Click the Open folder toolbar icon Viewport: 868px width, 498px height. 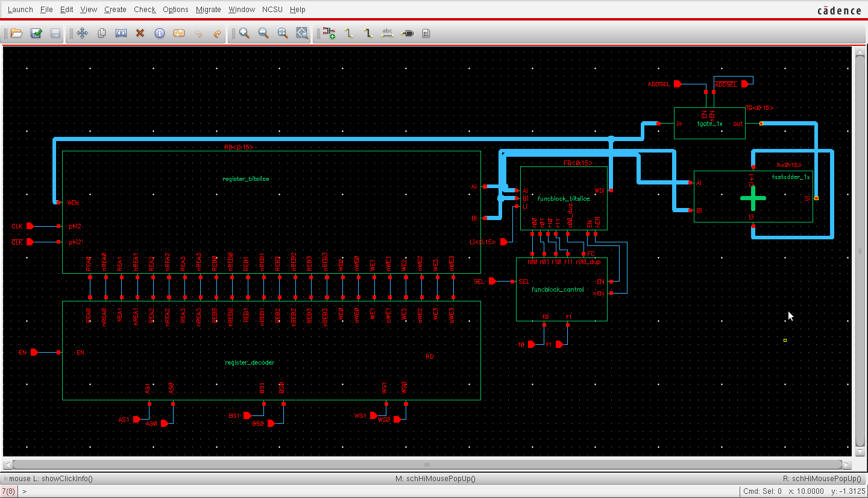16,33
